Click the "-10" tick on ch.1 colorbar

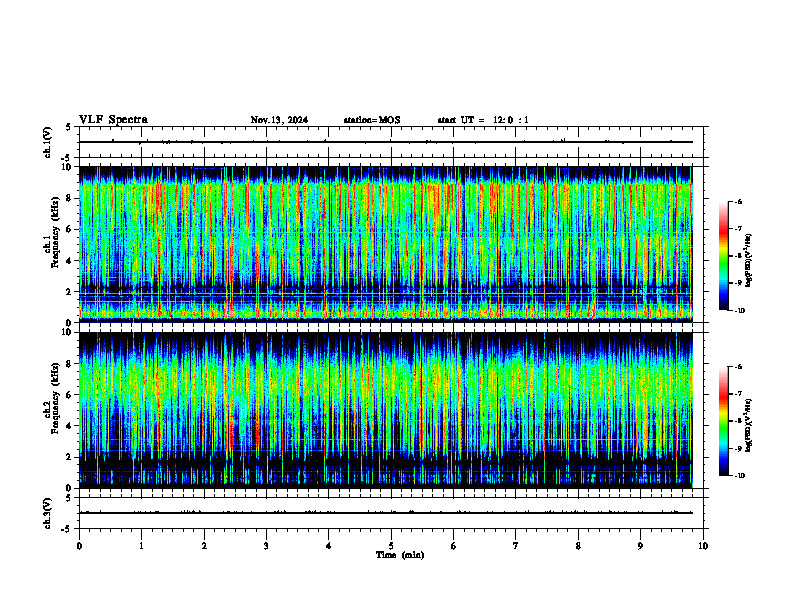[x=739, y=311]
